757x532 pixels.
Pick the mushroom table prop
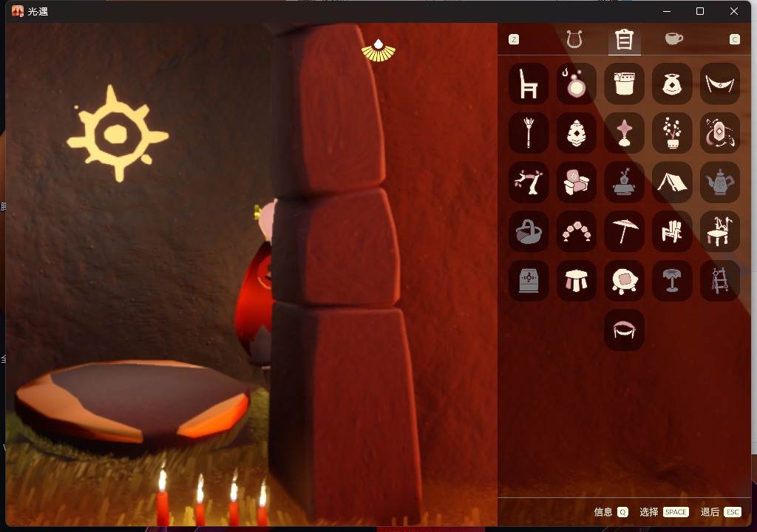point(672,281)
